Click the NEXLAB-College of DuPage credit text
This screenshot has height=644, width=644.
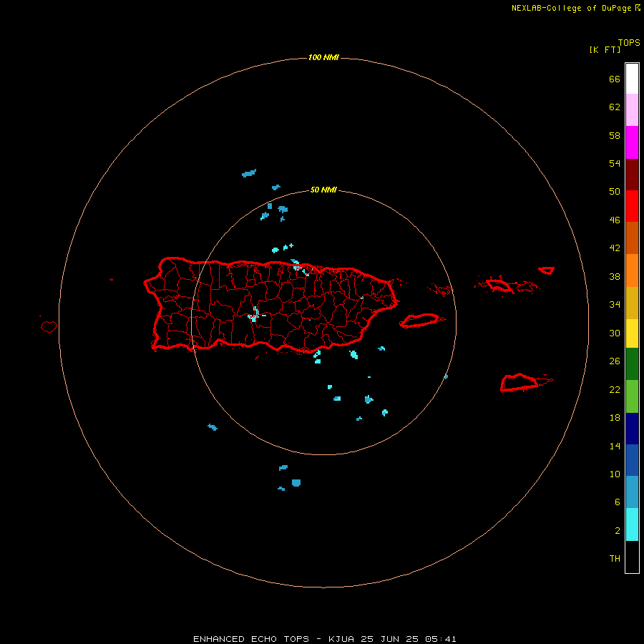[x=571, y=8]
